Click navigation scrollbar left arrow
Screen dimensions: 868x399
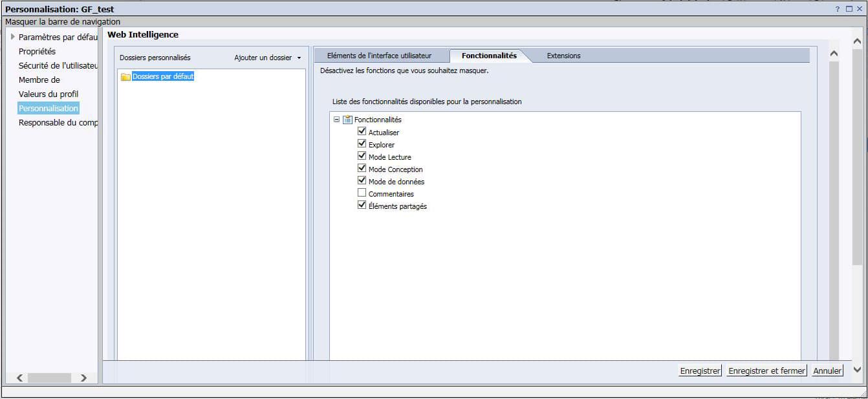click(19, 378)
